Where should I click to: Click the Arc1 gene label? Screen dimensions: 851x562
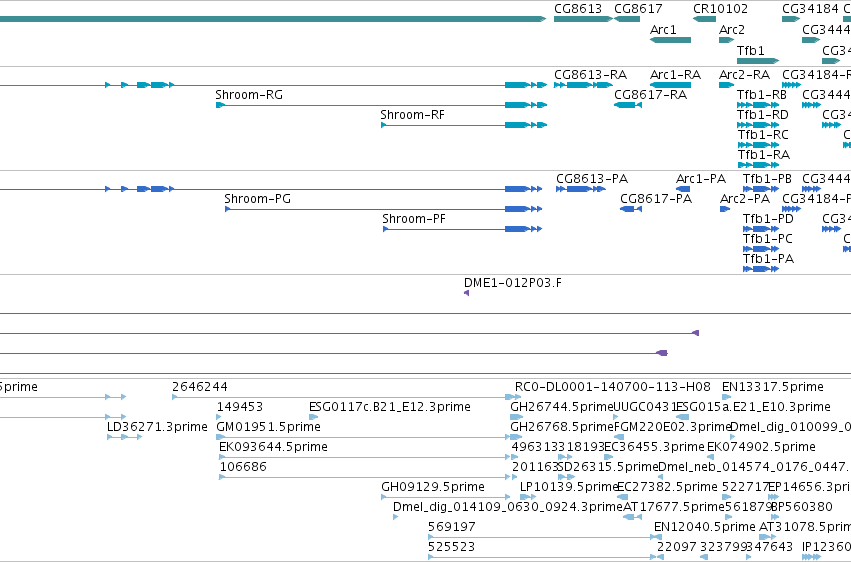[x=663, y=29]
